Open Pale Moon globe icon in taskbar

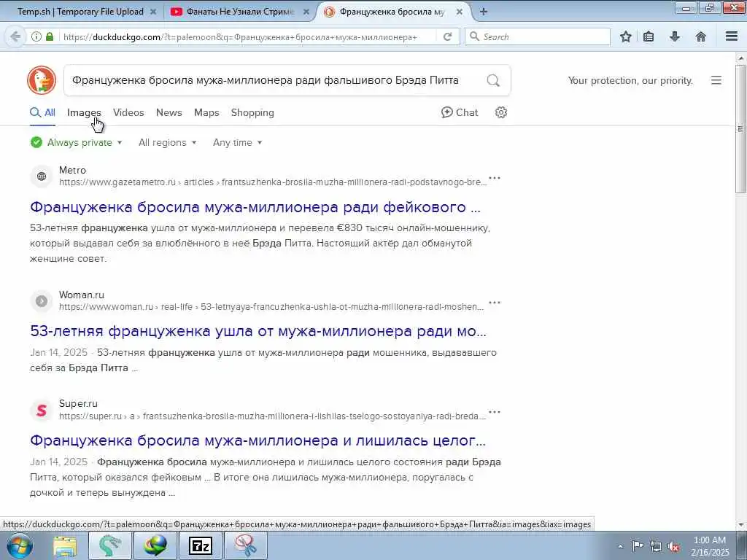coord(155,545)
